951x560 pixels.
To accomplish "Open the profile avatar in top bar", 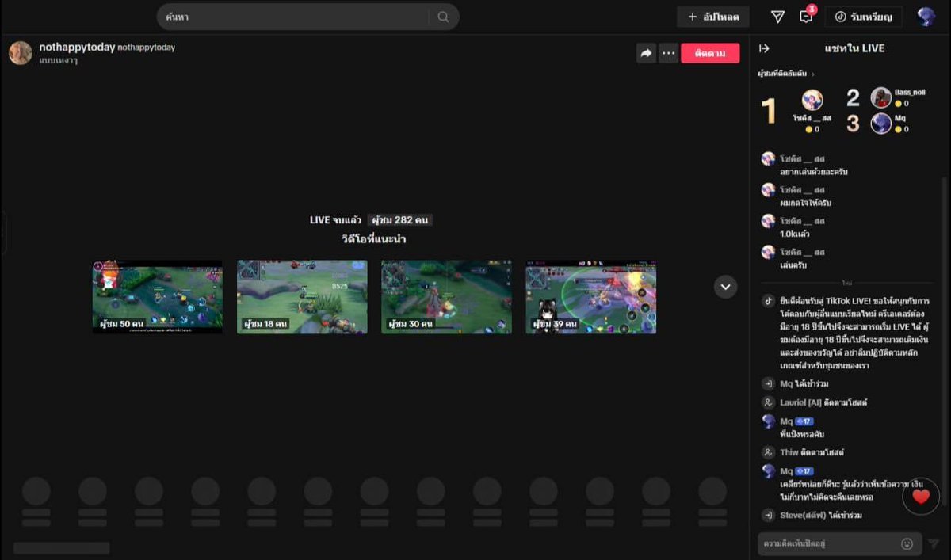I will [x=926, y=17].
